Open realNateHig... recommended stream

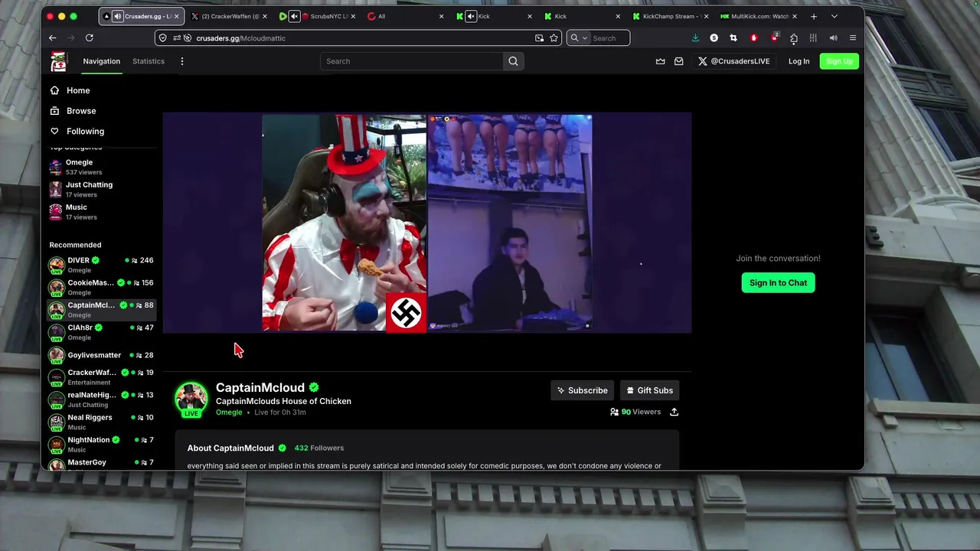click(x=101, y=399)
